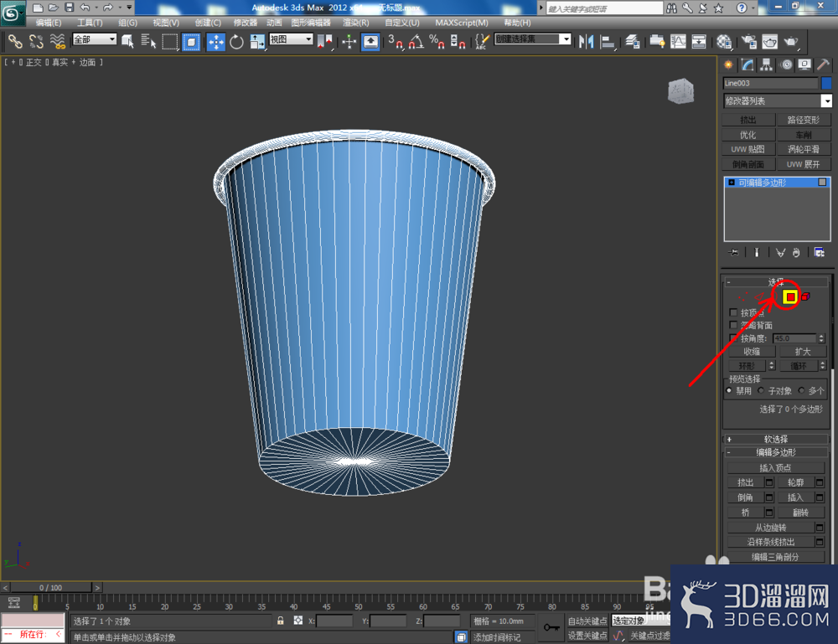Toggle 3D Snaps

point(396,42)
